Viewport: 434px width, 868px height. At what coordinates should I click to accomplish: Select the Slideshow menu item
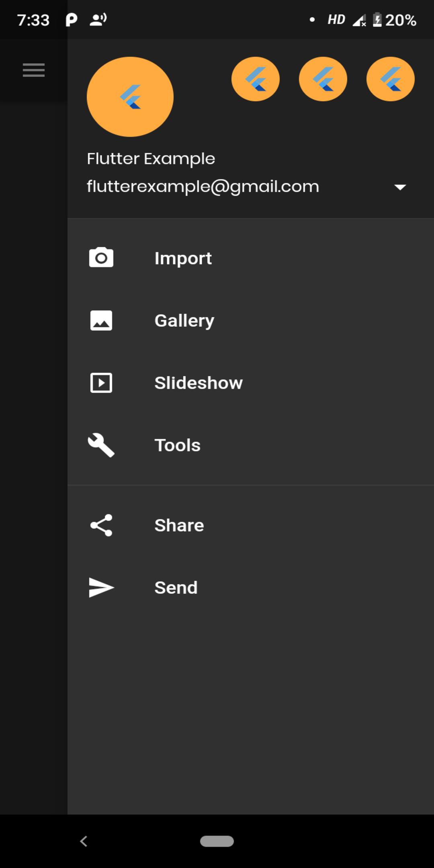(x=251, y=383)
